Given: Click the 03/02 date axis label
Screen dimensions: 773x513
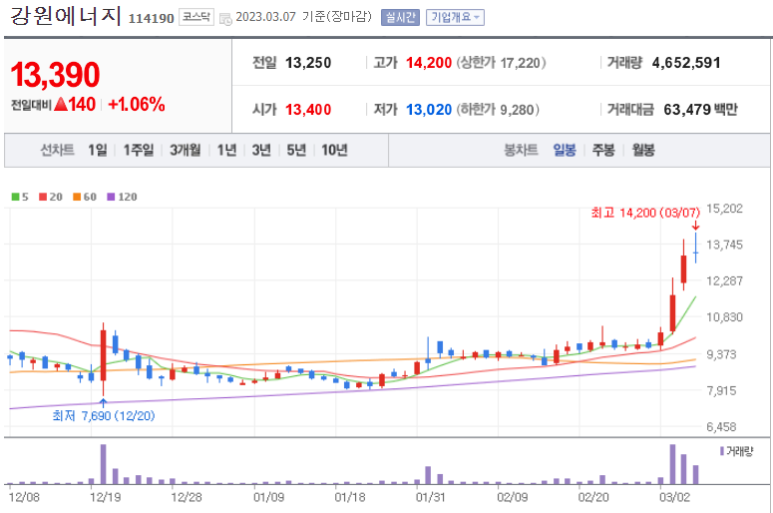Looking at the screenshot, I should (x=675, y=497).
